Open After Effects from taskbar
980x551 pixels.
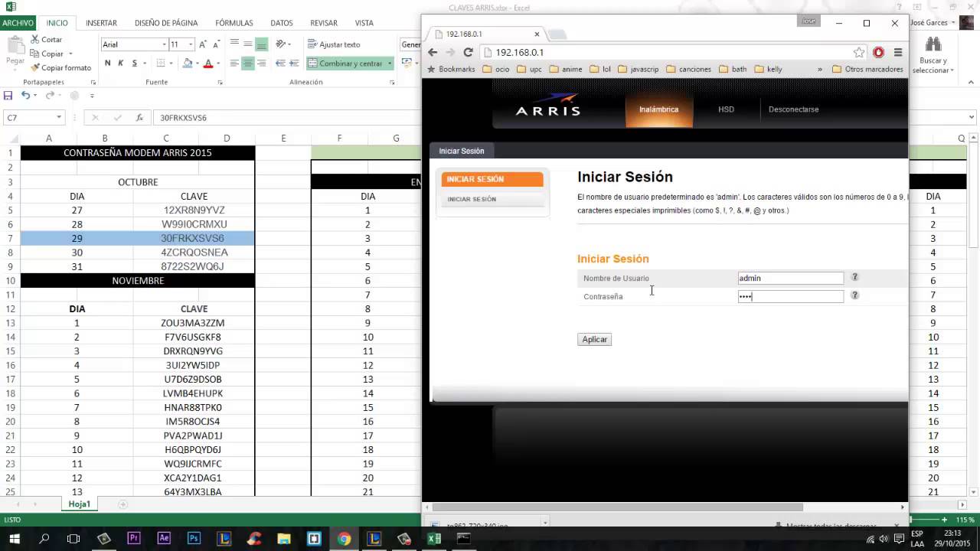pos(164,539)
